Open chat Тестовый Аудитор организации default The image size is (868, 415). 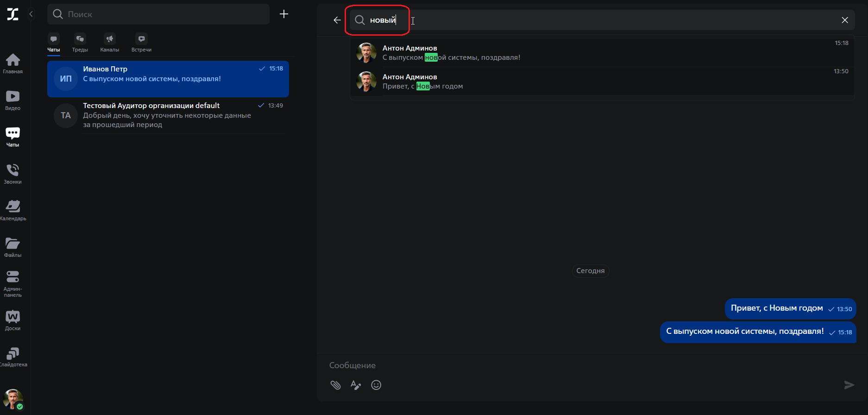(x=168, y=115)
